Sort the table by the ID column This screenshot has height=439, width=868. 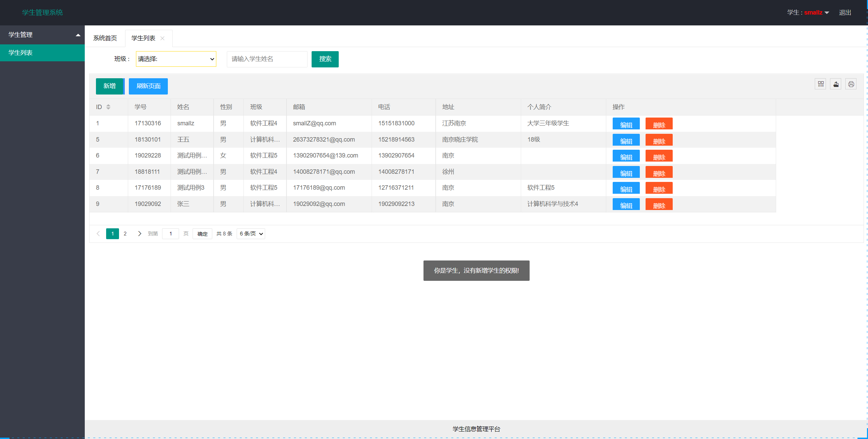pyautogui.click(x=108, y=107)
